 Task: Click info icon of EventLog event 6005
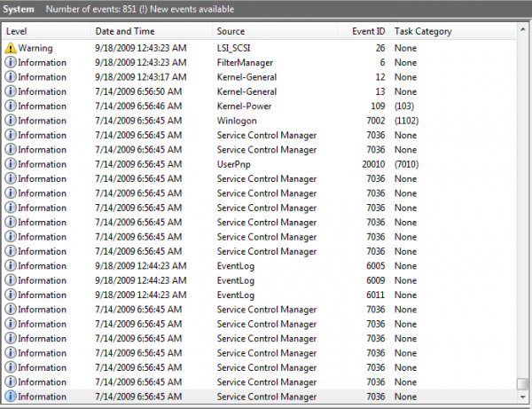pos(11,266)
